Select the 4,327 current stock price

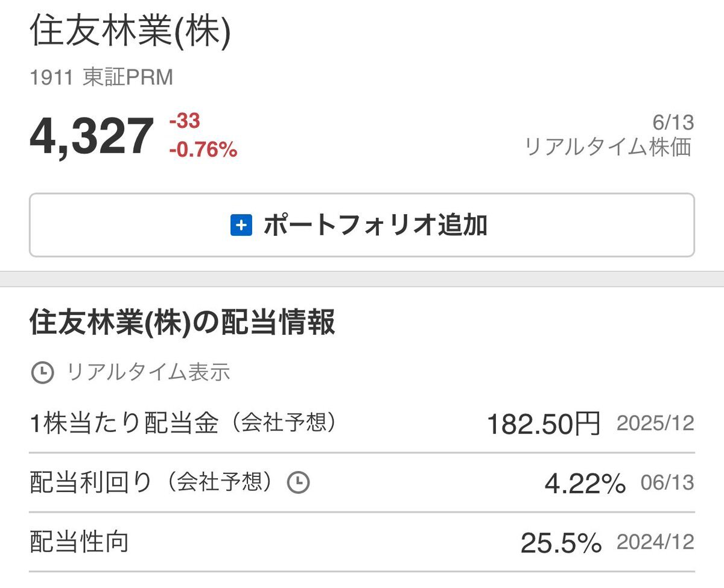[x=91, y=137]
